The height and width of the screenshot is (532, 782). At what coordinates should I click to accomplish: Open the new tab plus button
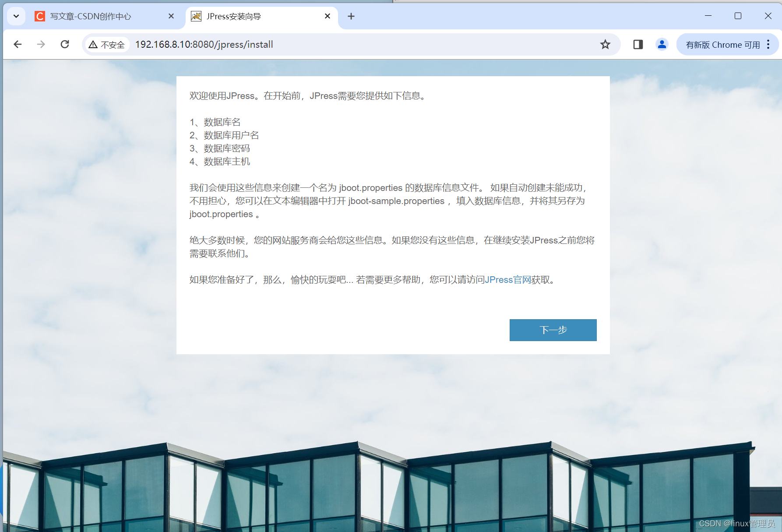(351, 16)
